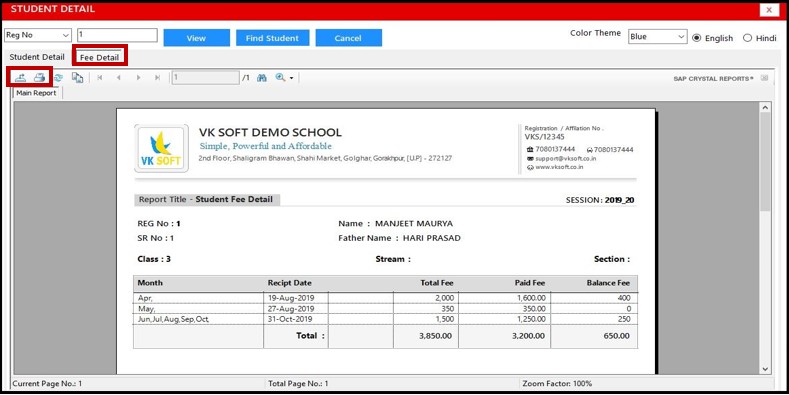This screenshot has height=395, width=789.
Task: Go to previous page arrow
Action: (119, 77)
